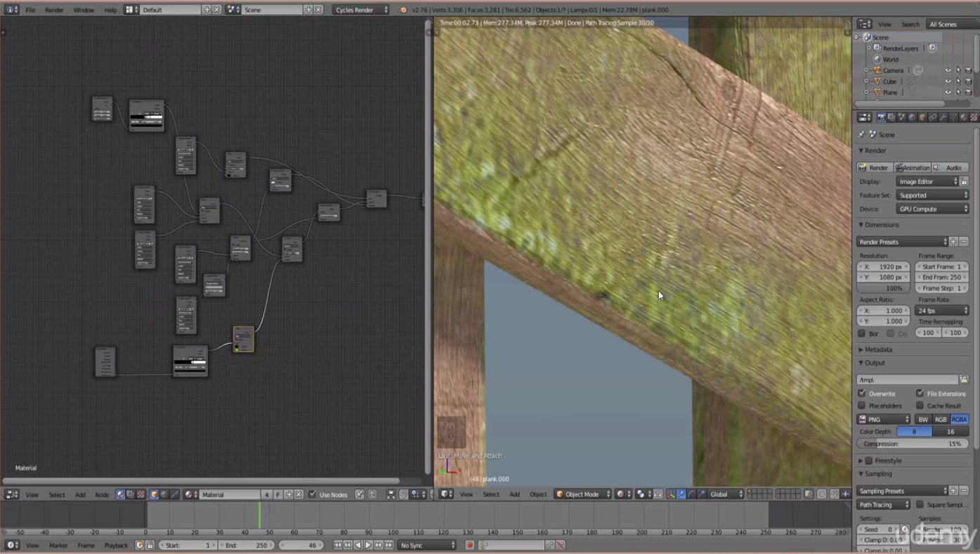This screenshot has width=980, height=554.
Task: Jump to the last frame of timeline
Action: coord(388,546)
